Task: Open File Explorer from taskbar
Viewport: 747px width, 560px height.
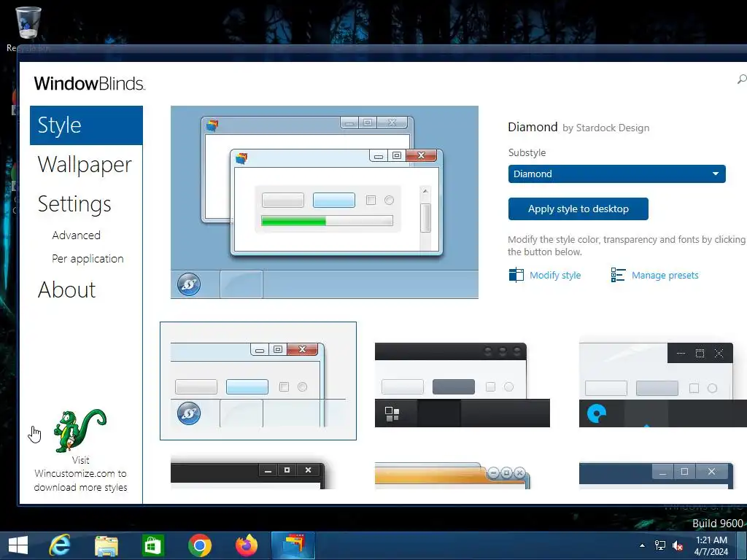Action: coord(107,545)
